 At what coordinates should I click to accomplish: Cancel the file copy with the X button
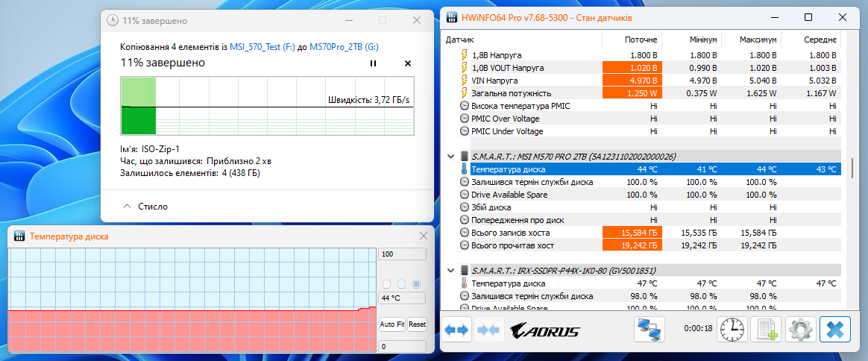click(408, 63)
